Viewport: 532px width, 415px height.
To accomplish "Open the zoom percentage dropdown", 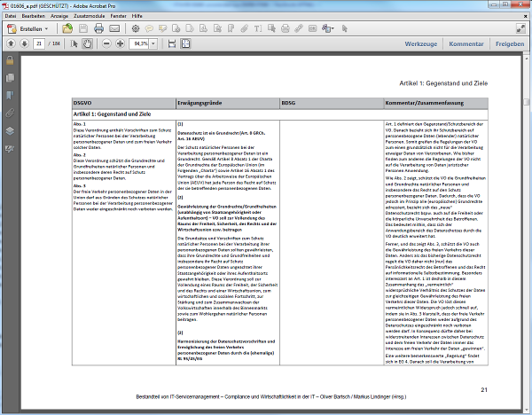I will (x=152, y=43).
